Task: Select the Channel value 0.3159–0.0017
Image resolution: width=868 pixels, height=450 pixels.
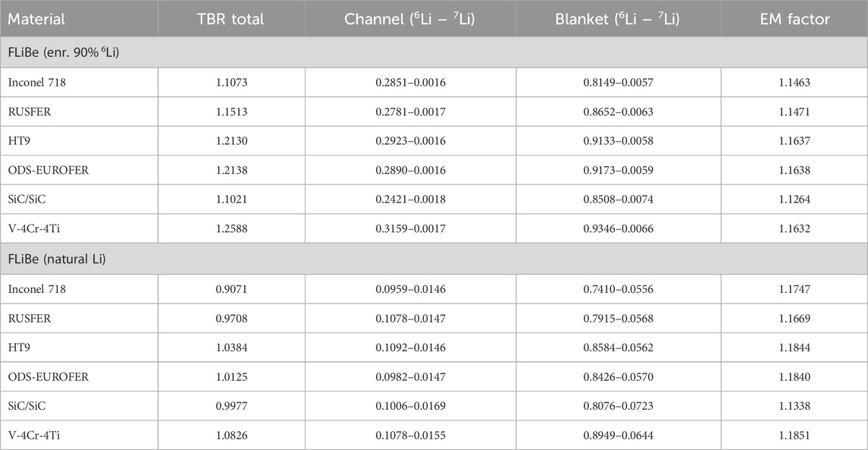Action: click(x=410, y=228)
